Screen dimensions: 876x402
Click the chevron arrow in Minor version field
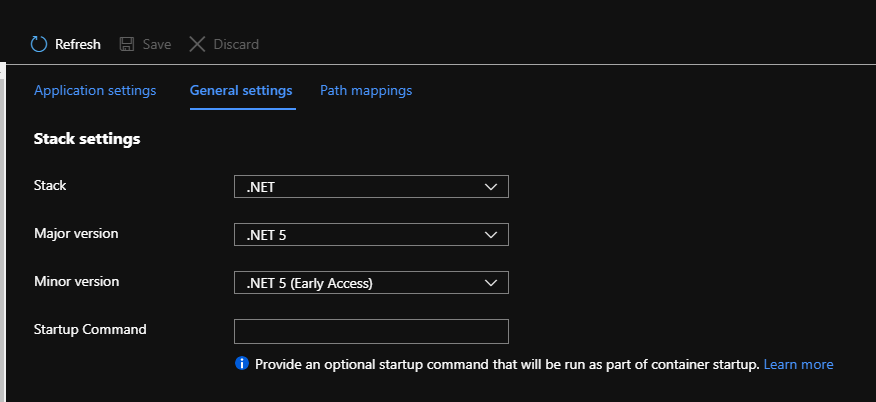pos(490,283)
